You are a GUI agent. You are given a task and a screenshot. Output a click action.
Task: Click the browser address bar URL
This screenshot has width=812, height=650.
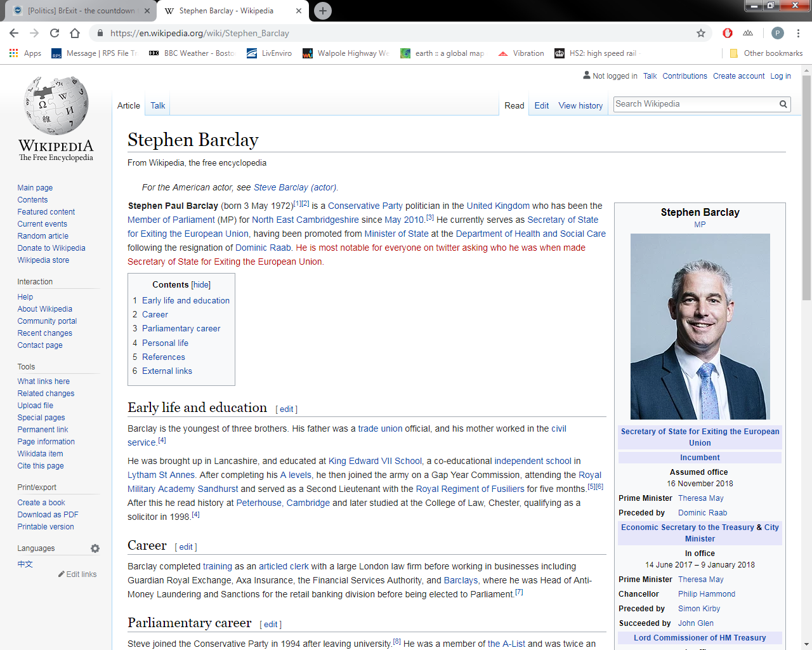199,33
